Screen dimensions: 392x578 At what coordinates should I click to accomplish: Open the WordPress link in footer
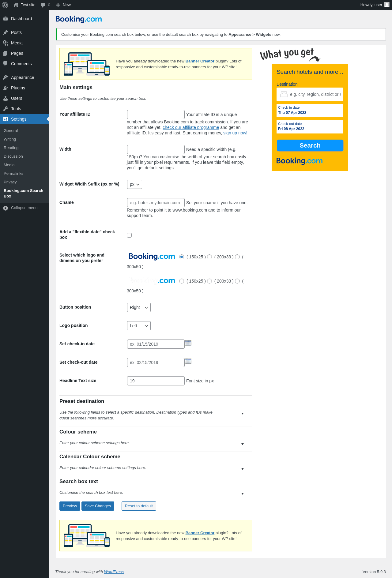point(114,572)
